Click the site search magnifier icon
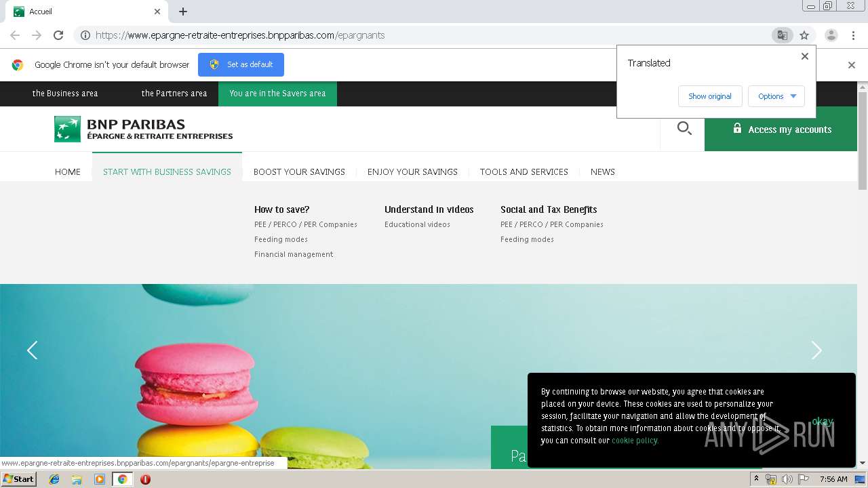Image resolution: width=868 pixels, height=488 pixels. pos(684,129)
